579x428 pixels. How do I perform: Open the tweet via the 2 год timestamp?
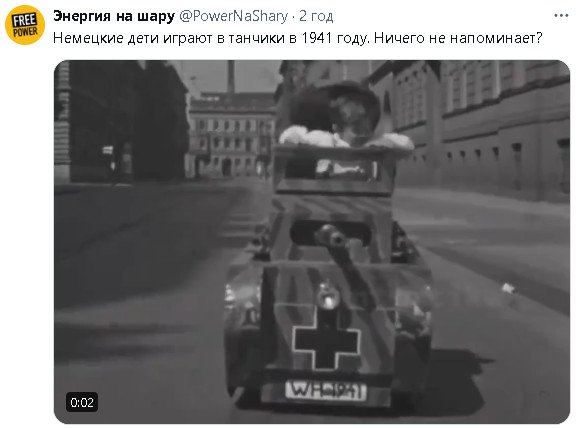(x=316, y=16)
